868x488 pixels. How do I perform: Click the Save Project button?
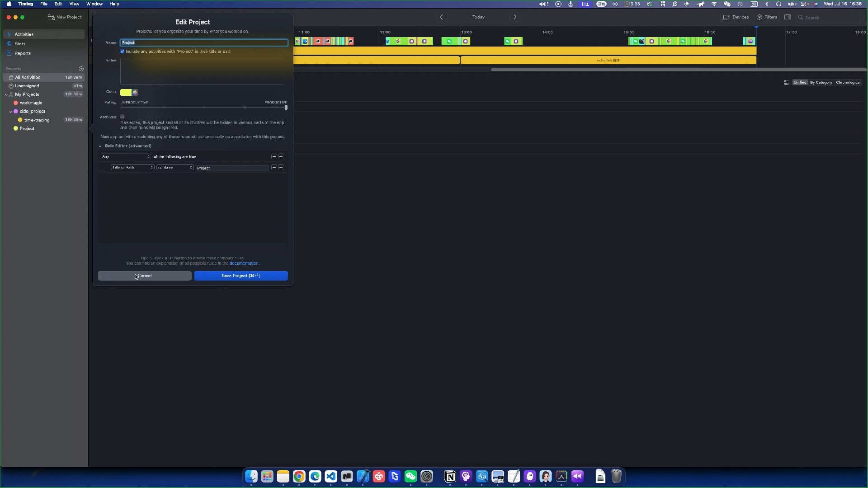click(241, 276)
